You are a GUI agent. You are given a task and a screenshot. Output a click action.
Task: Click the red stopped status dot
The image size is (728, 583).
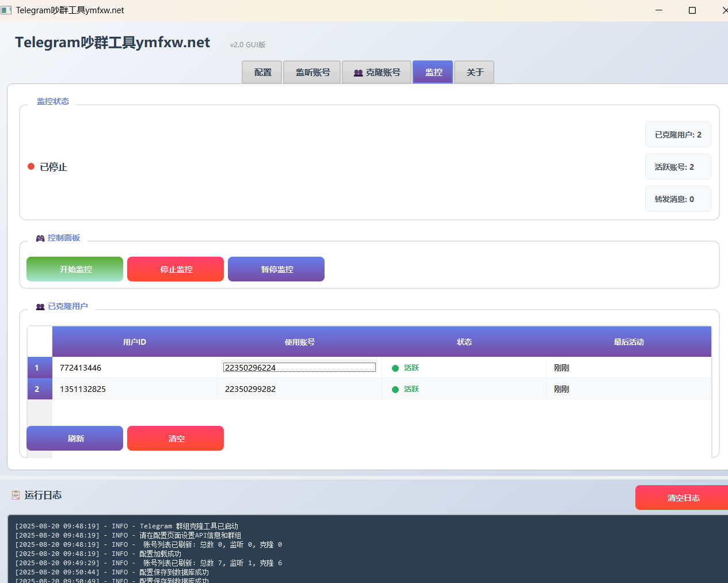[31, 167]
